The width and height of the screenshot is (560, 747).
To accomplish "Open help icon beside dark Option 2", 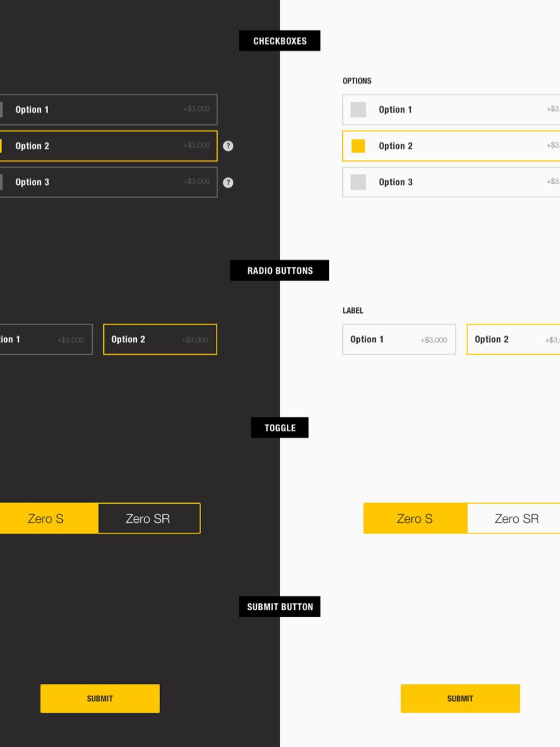I will coord(228,146).
